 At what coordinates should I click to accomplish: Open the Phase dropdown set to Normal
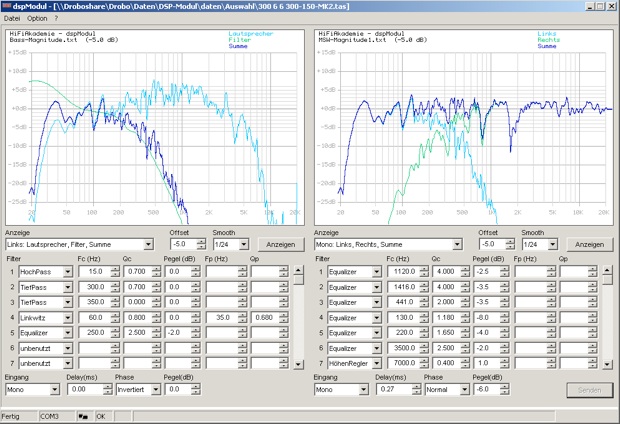coord(463,390)
